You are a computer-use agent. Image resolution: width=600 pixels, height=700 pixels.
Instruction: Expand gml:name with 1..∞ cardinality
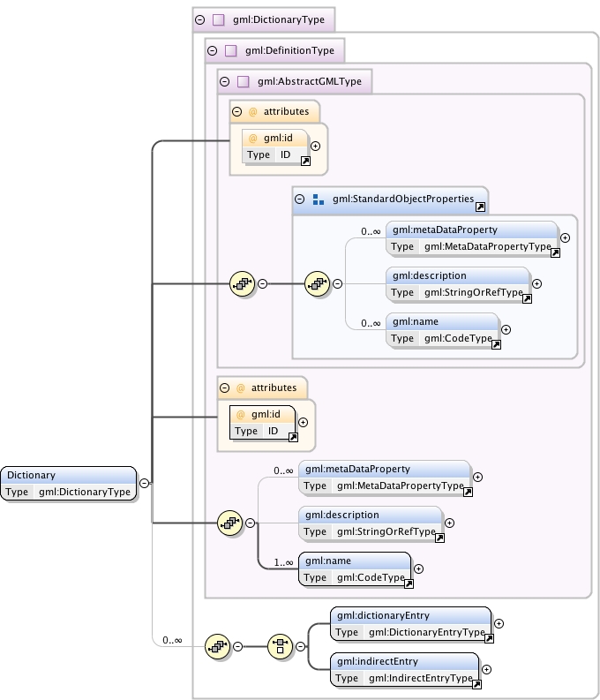(418, 568)
